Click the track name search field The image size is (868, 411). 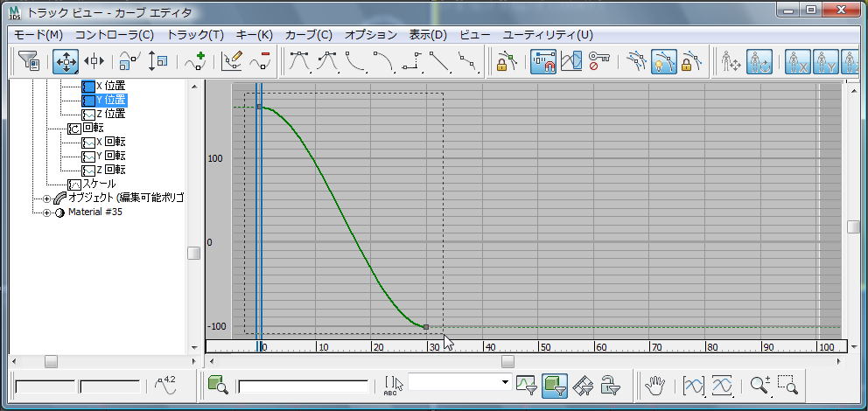tap(304, 387)
